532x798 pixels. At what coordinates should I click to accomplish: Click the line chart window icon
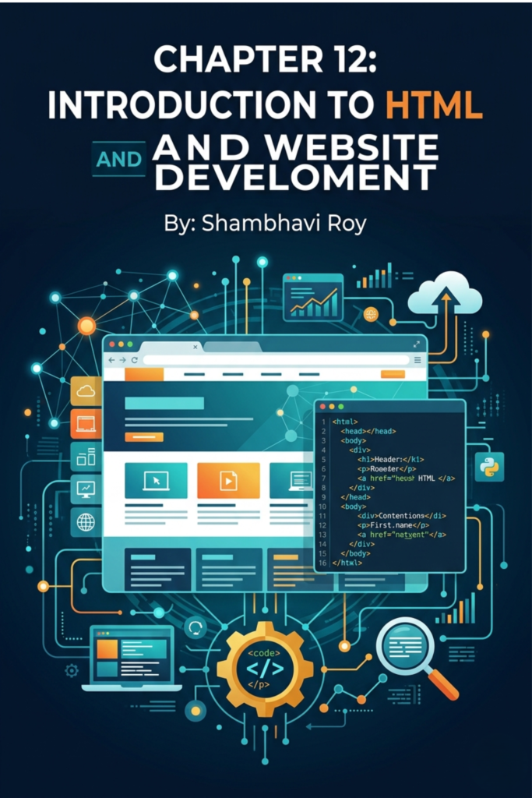coord(313,298)
